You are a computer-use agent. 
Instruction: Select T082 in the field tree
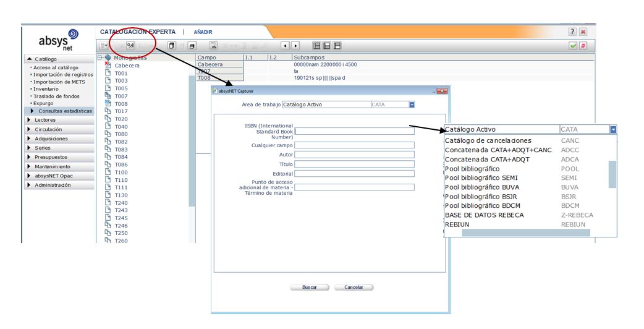click(121, 142)
